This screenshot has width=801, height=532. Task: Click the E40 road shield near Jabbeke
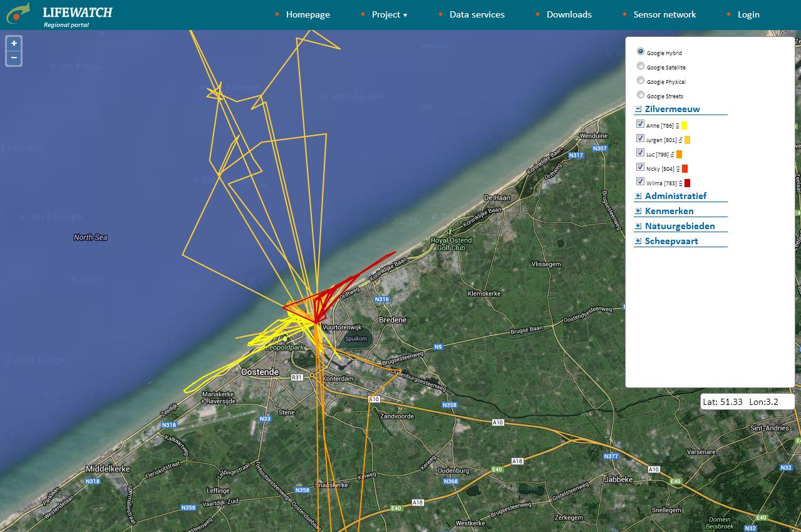(x=675, y=481)
